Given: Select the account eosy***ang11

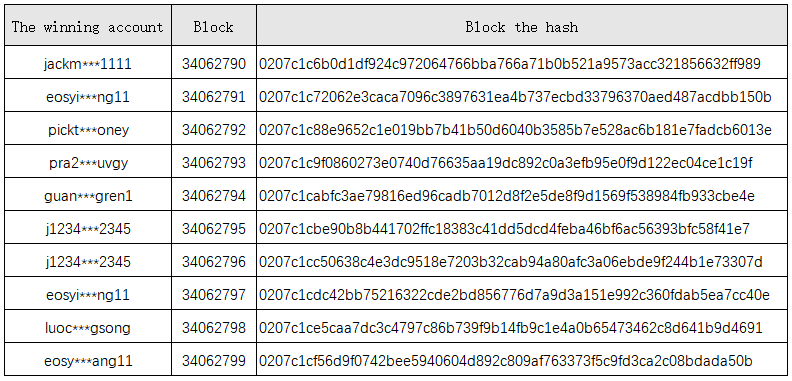Looking at the screenshot, I should (88, 361).
